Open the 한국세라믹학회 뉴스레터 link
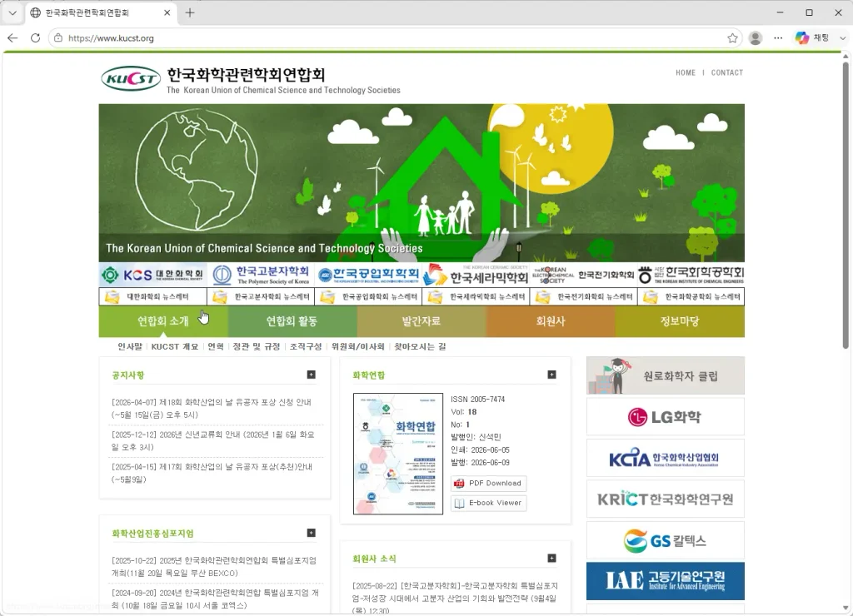 coord(476,297)
